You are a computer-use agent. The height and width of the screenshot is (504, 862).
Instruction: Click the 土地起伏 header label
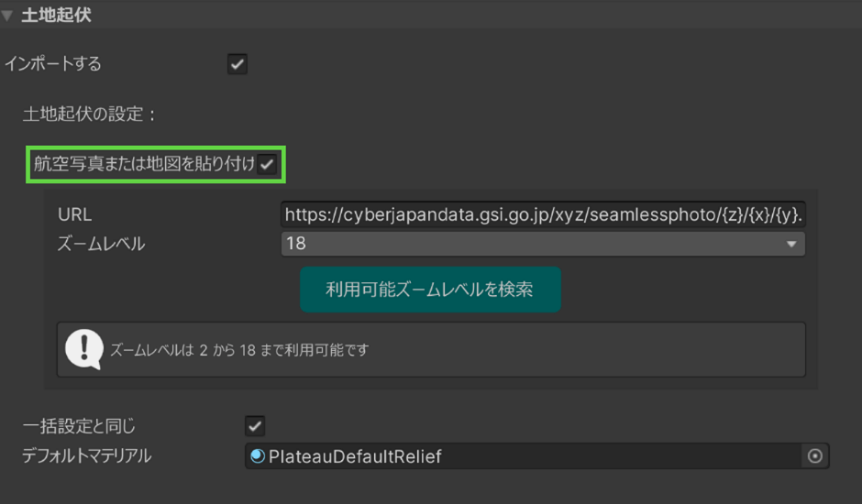pos(56,15)
